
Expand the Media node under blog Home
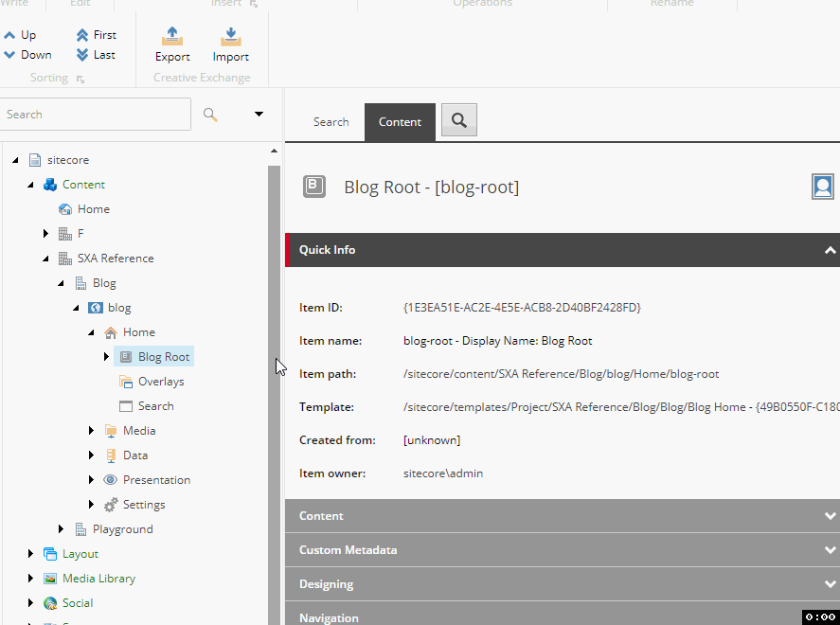point(90,430)
